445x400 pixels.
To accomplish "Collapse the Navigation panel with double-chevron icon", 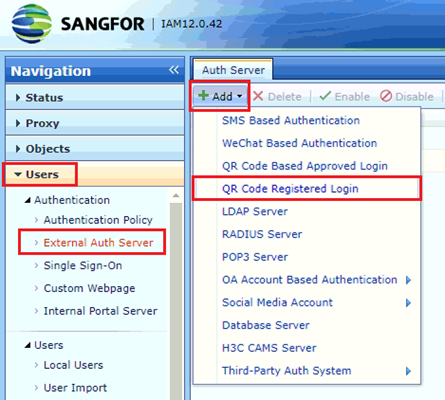I will coord(174,70).
